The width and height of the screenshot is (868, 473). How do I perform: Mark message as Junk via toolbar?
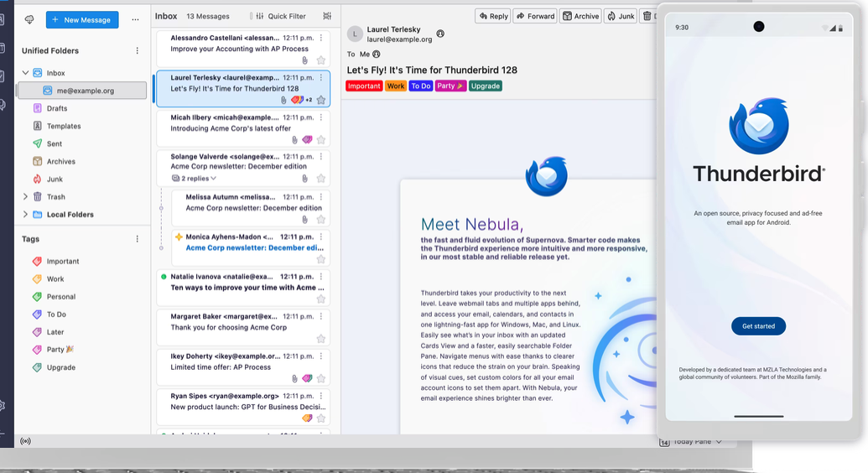[621, 16]
